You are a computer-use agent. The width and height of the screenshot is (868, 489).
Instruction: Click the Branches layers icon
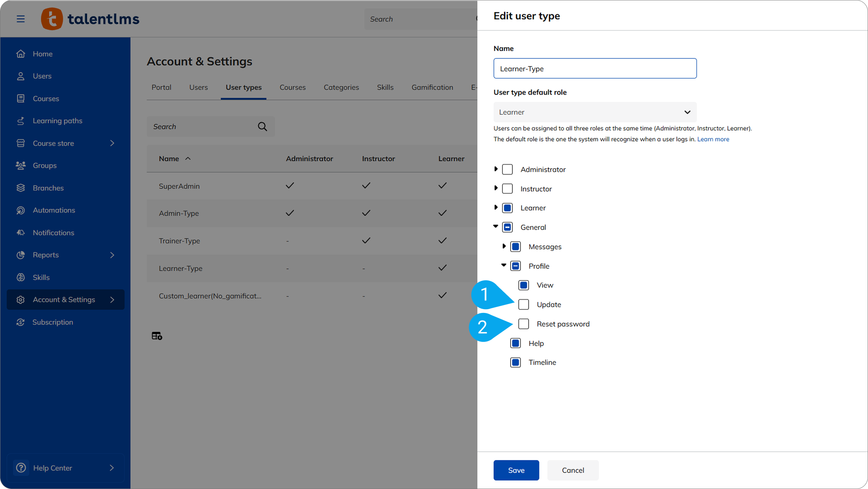pyautogui.click(x=21, y=188)
